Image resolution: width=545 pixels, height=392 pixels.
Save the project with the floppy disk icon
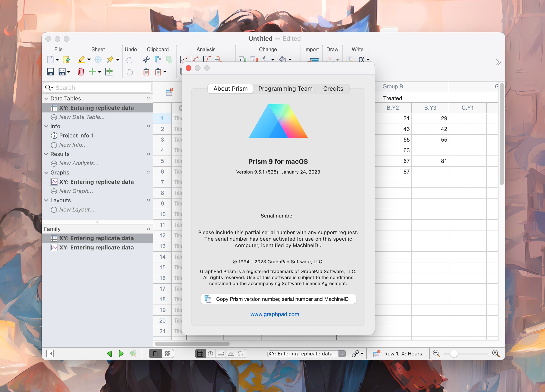pyautogui.click(x=50, y=72)
